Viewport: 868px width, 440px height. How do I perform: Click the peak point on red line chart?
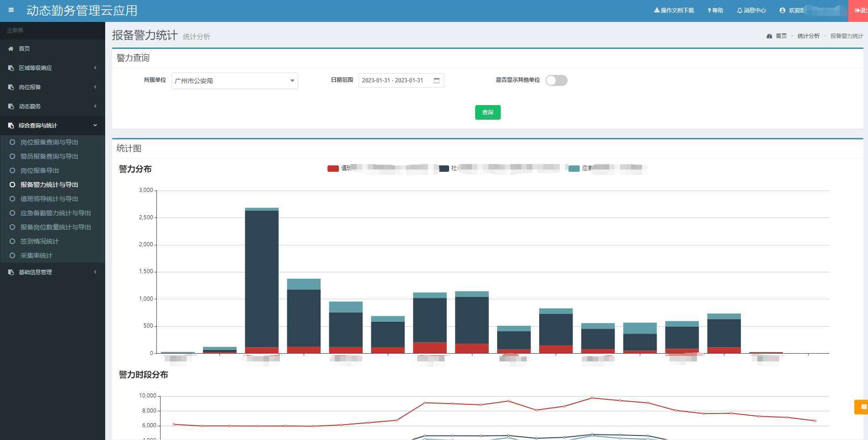pyautogui.click(x=592, y=398)
